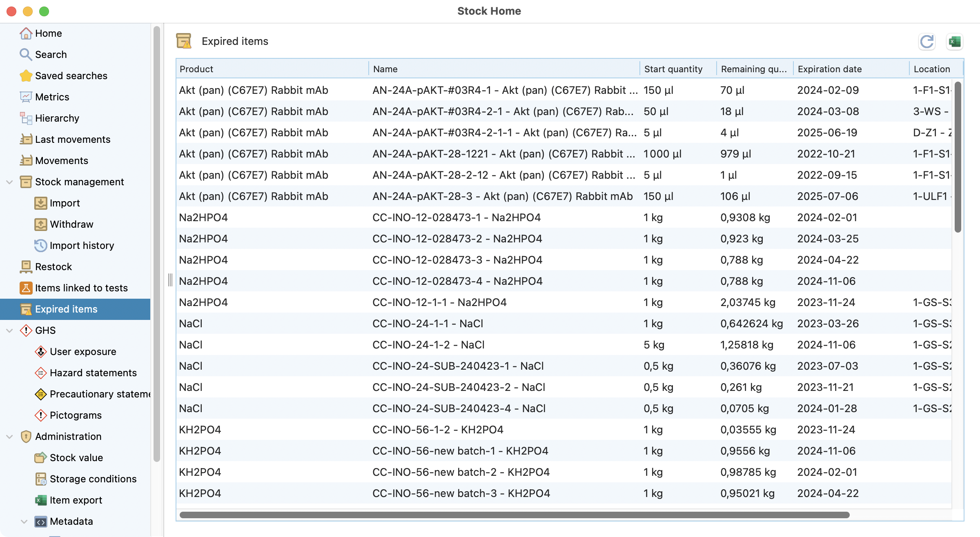The height and width of the screenshot is (537, 980).
Task: Open the Stock value icon
Action: click(40, 458)
